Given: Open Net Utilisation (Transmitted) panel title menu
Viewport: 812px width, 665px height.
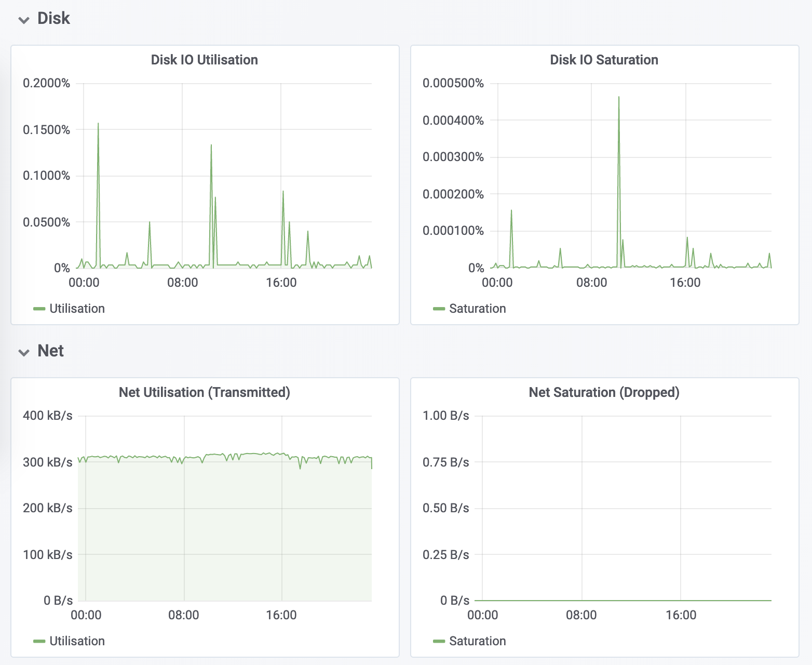Looking at the screenshot, I should 204,392.
